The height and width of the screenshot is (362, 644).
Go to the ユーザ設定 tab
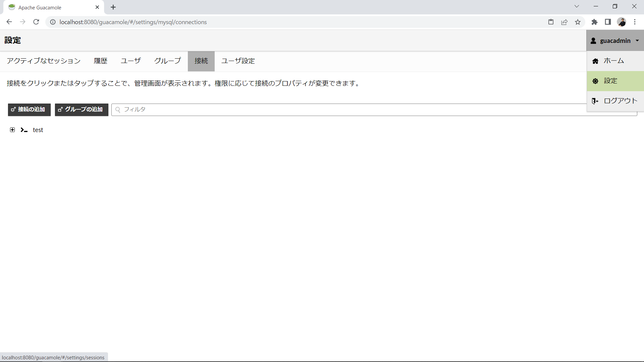[238, 61]
